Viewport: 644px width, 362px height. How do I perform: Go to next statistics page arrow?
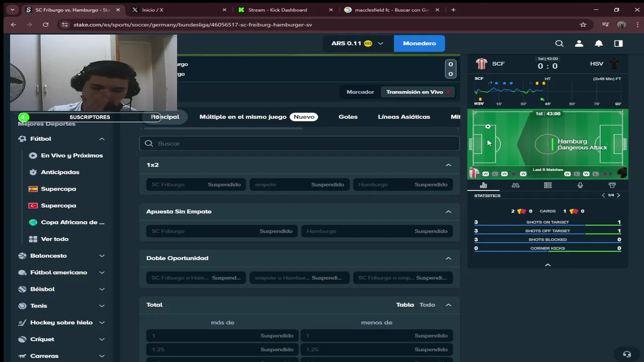(618, 195)
